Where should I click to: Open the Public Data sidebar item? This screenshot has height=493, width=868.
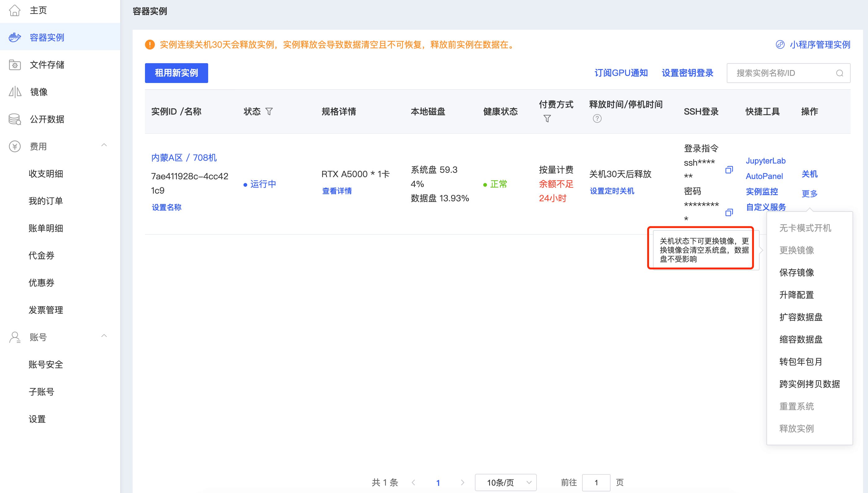(47, 119)
